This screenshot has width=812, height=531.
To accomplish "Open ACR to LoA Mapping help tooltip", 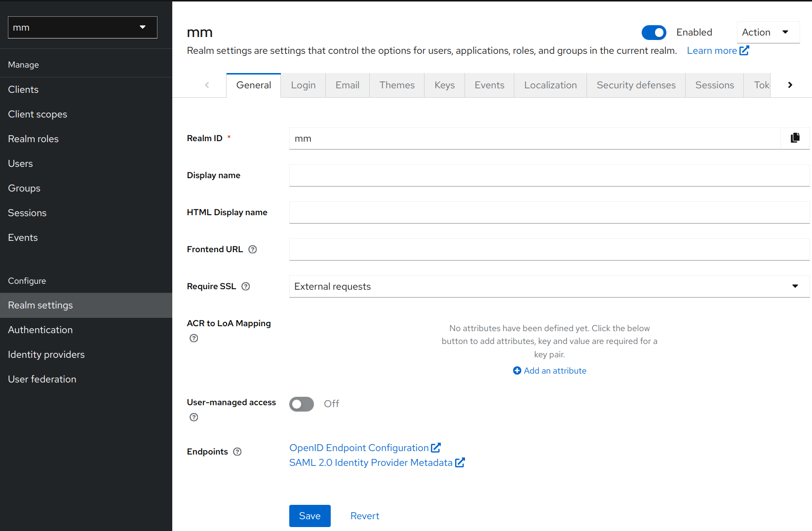I will click(x=193, y=338).
